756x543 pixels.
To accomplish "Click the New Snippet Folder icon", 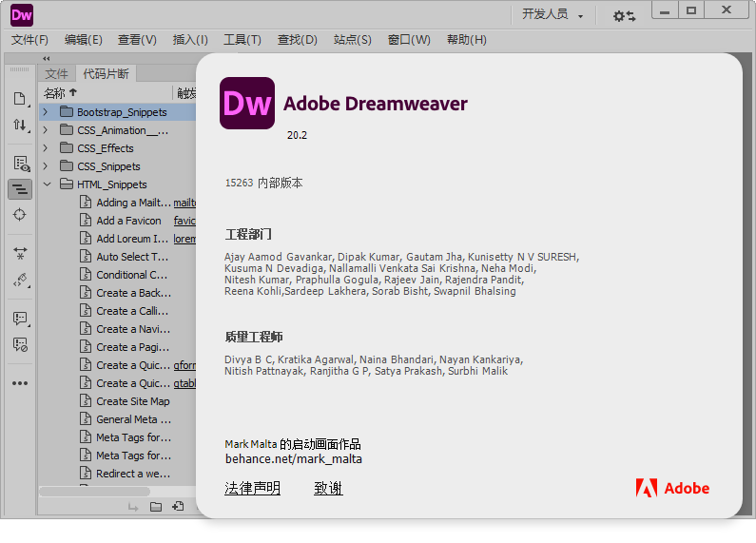I will point(156,507).
